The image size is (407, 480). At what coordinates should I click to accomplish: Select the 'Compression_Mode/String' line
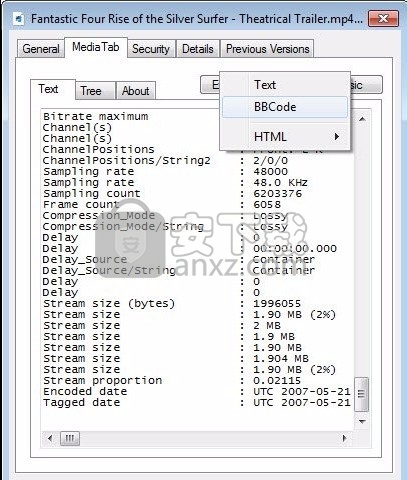pyautogui.click(x=123, y=227)
